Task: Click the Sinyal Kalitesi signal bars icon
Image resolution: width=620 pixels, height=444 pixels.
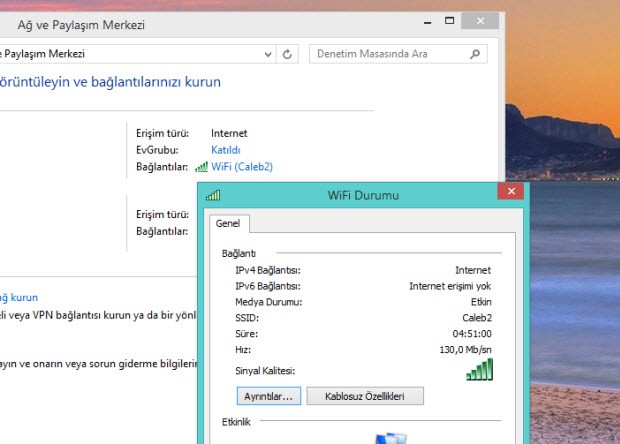Action: 480,369
